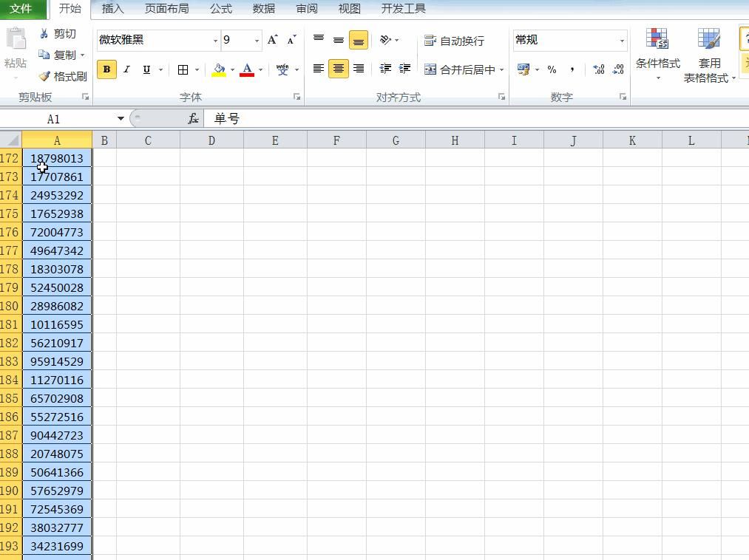749x560 pixels.
Task: Click the borders icon
Action: coord(183,69)
